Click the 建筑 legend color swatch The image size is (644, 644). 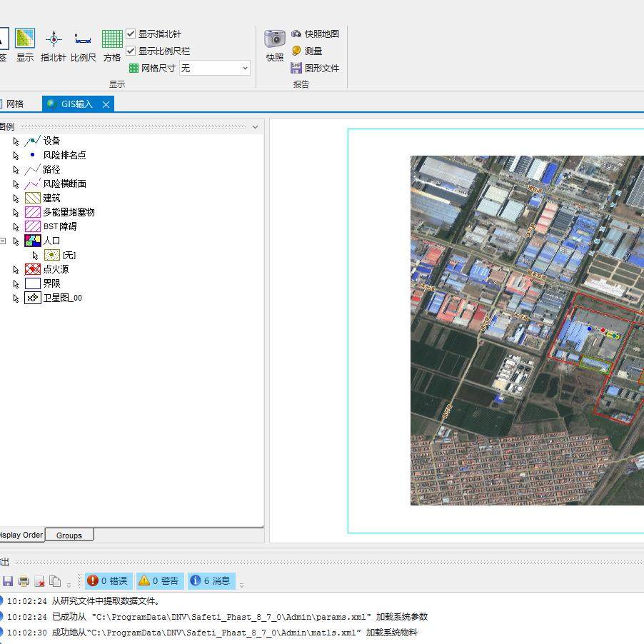pyautogui.click(x=33, y=198)
